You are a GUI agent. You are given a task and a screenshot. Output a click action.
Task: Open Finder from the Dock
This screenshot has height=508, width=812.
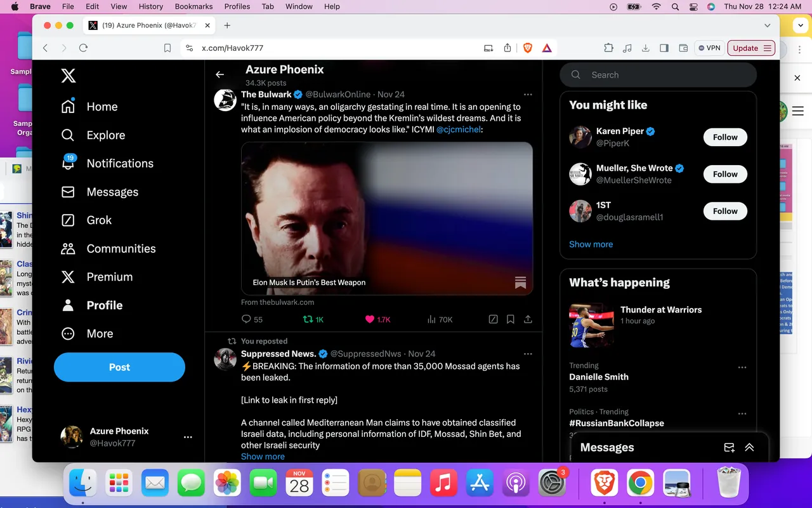tap(83, 483)
